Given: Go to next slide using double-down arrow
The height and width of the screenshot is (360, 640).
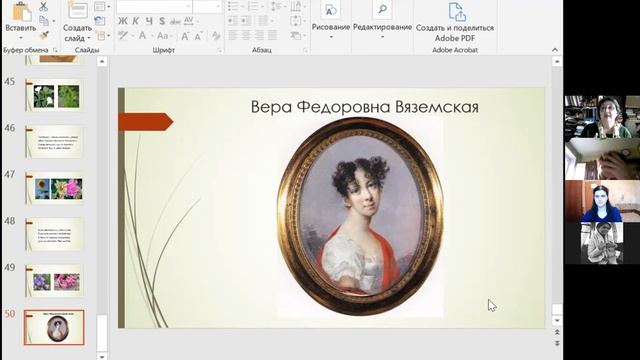Looking at the screenshot, I should [x=557, y=343].
